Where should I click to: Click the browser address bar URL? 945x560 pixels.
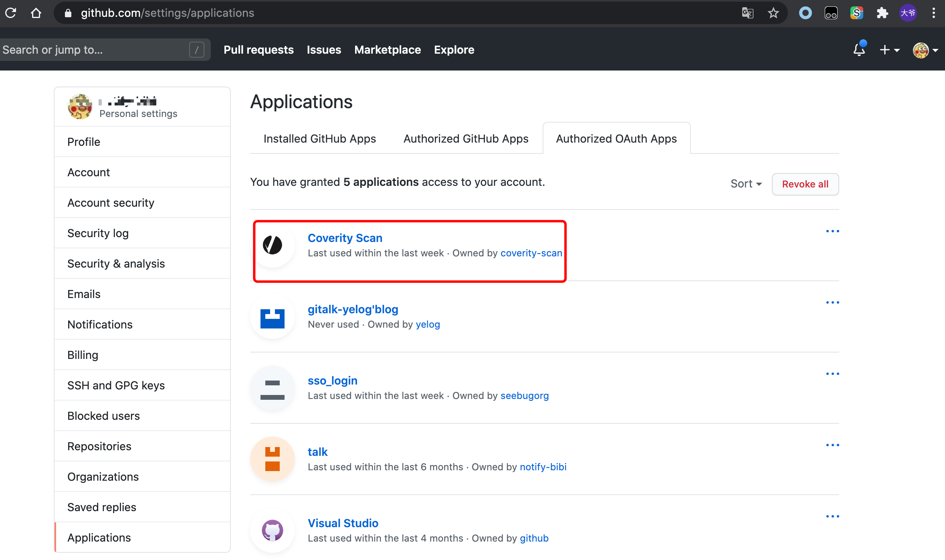click(168, 13)
